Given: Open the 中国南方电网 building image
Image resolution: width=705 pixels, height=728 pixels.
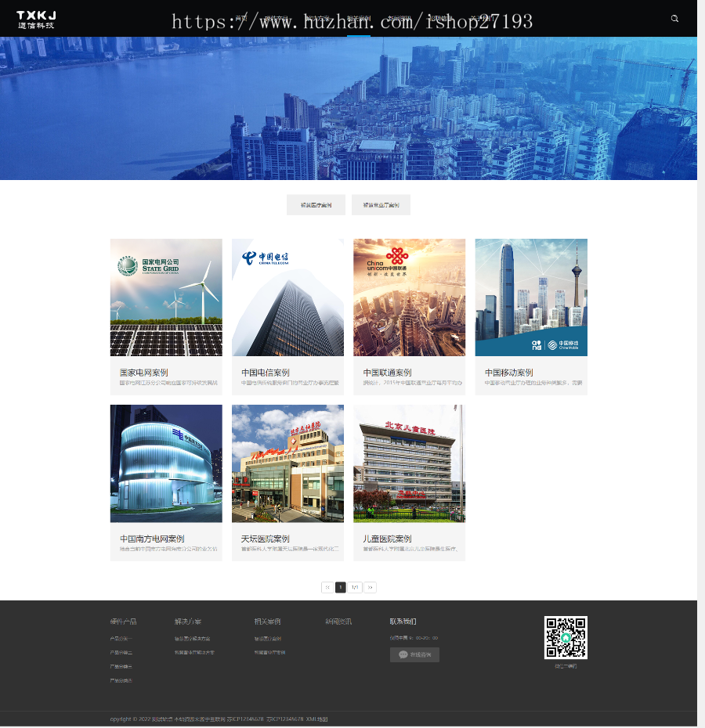Looking at the screenshot, I should point(166,463).
